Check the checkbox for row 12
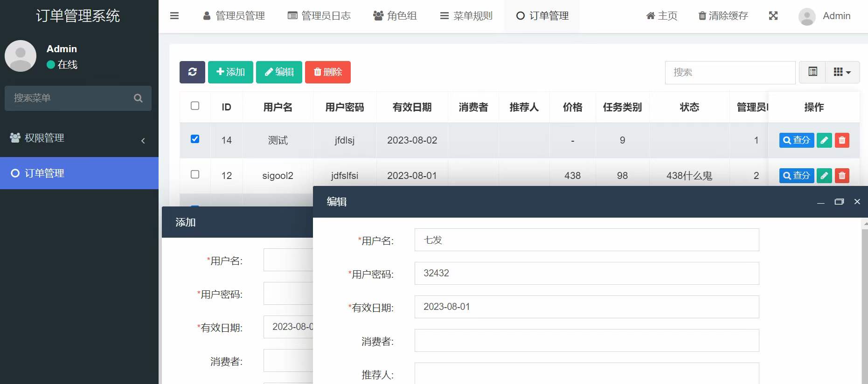The height and width of the screenshot is (384, 868). coord(195,174)
